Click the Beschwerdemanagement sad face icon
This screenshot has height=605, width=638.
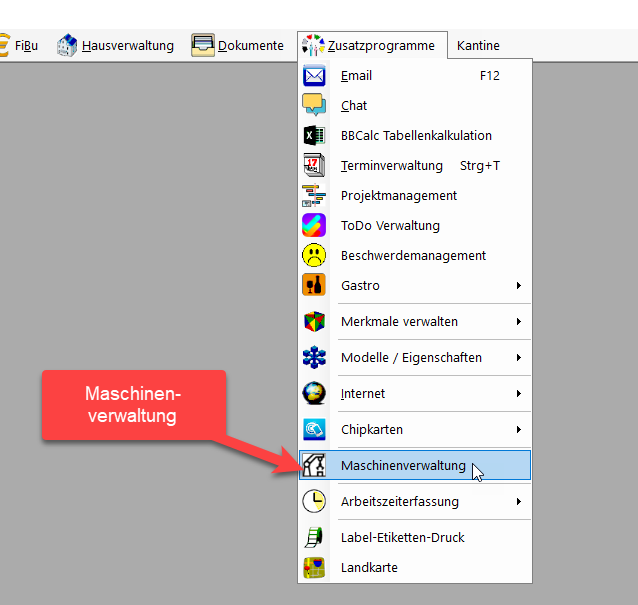point(314,256)
